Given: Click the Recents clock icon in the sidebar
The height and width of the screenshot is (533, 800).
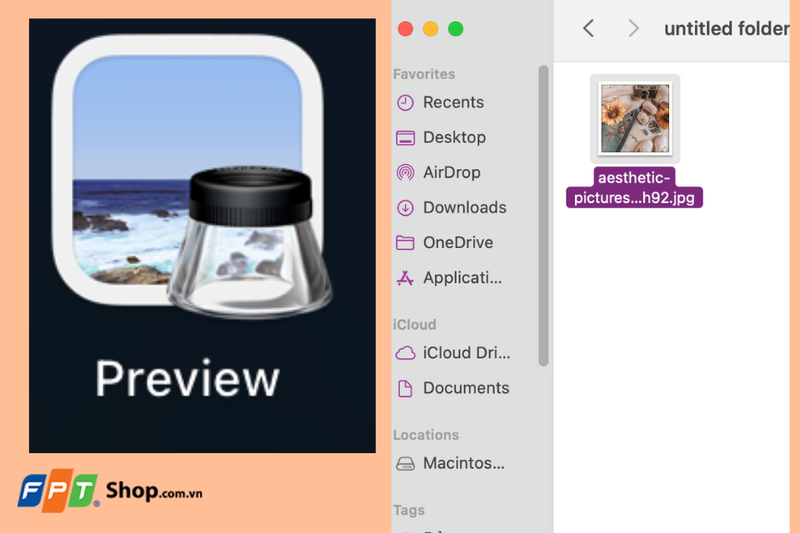Looking at the screenshot, I should point(406,103).
